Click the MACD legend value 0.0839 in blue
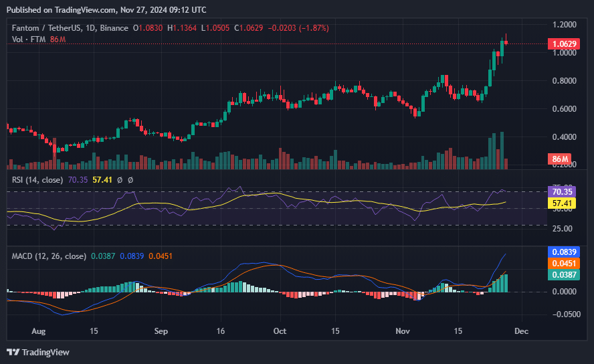This screenshot has width=594, height=364. point(132,256)
